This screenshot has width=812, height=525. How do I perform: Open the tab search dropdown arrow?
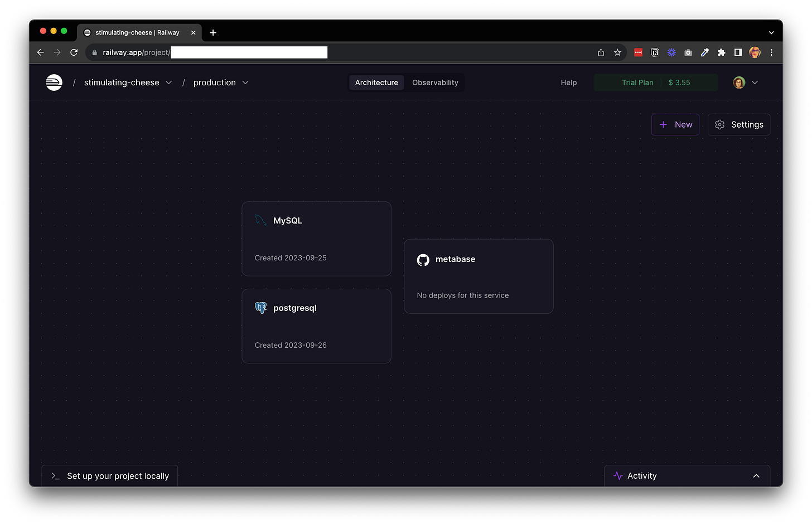(771, 33)
